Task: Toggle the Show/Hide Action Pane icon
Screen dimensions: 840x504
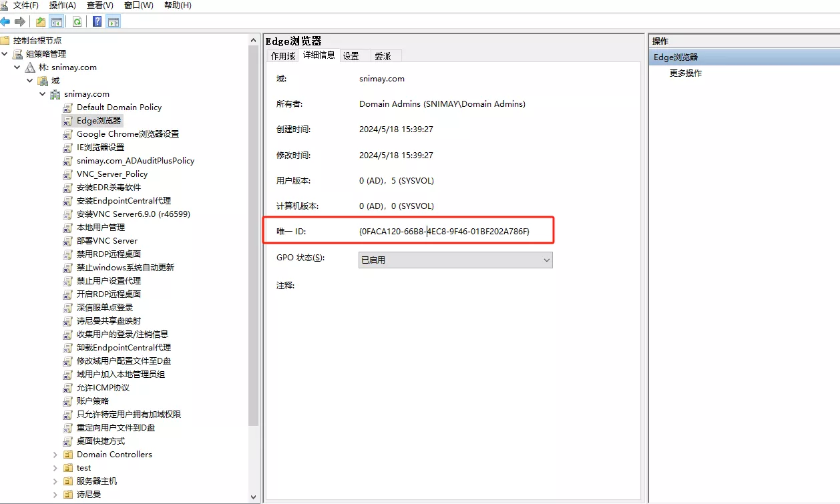Action: [113, 21]
